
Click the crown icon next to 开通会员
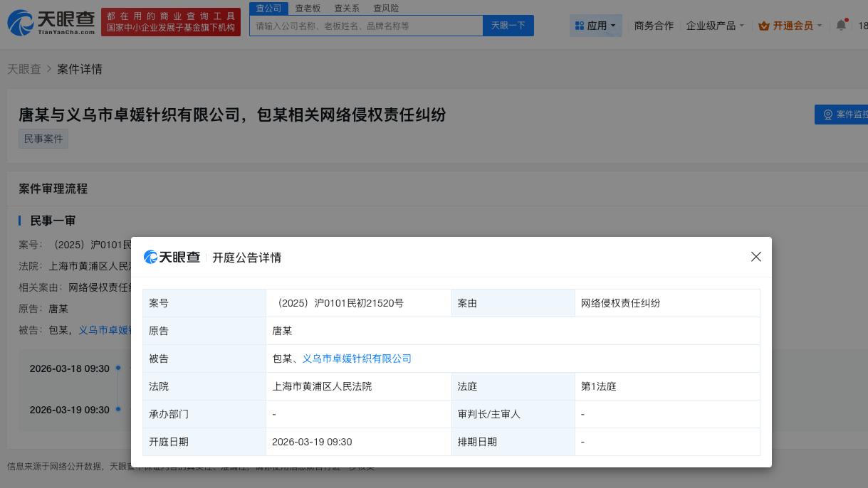[764, 26]
